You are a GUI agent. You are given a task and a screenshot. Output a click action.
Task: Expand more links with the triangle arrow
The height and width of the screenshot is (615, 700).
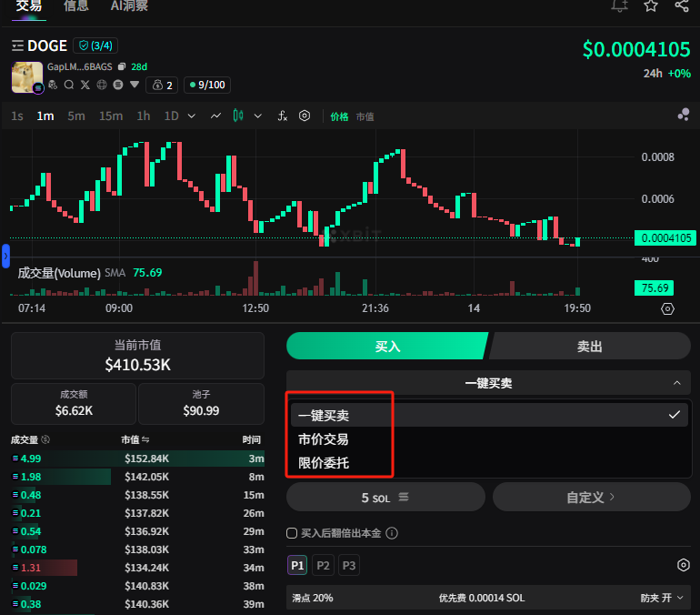[135, 85]
